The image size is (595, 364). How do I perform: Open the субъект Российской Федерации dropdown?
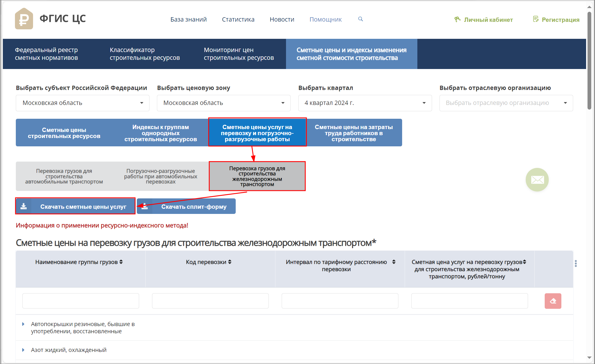click(82, 103)
